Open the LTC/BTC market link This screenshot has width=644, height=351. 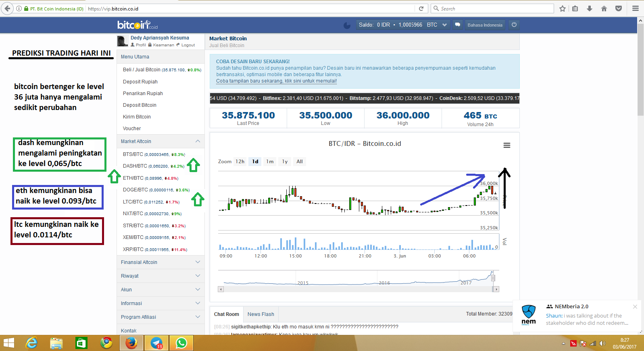point(151,202)
